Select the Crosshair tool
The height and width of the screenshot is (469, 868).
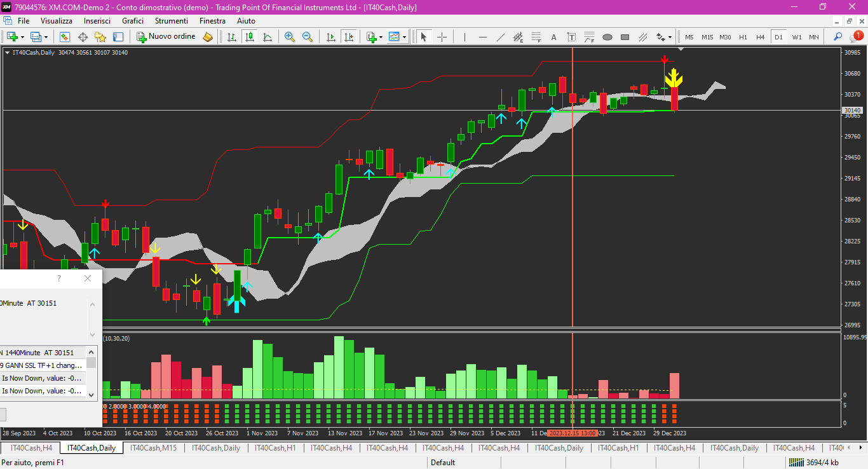(x=442, y=37)
